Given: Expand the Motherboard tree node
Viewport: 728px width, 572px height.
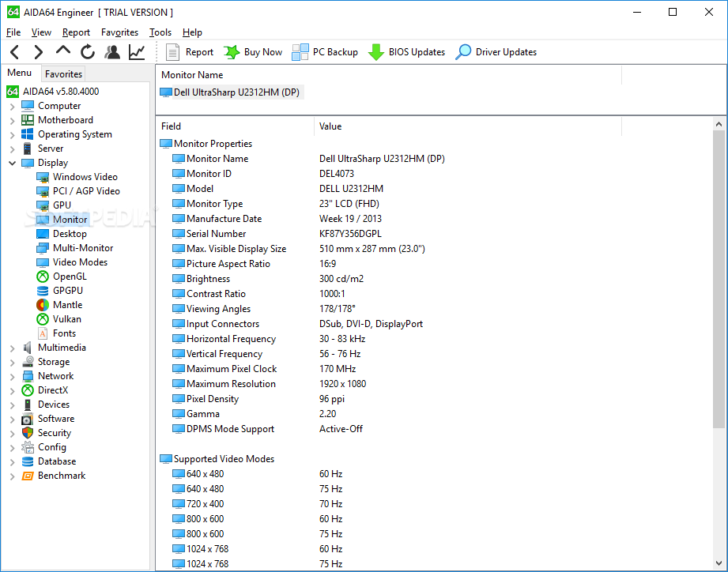Looking at the screenshot, I should [x=13, y=121].
